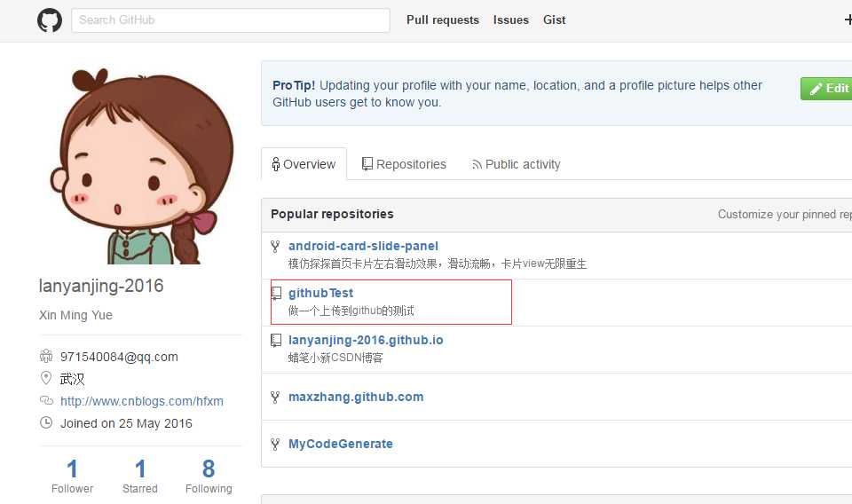Open Customize your pinned repositories link
Image resolution: width=852 pixels, height=504 pixels.
point(785,214)
